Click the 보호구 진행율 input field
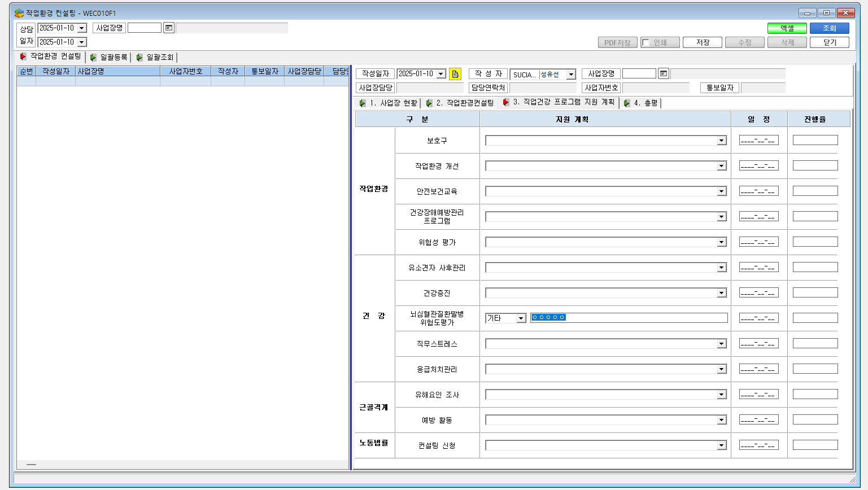Image resolution: width=868 pixels, height=490 pixels. [815, 140]
